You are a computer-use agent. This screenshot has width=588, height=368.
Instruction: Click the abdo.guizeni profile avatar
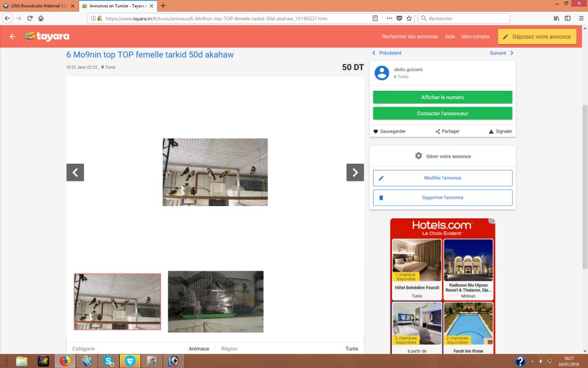pos(382,73)
